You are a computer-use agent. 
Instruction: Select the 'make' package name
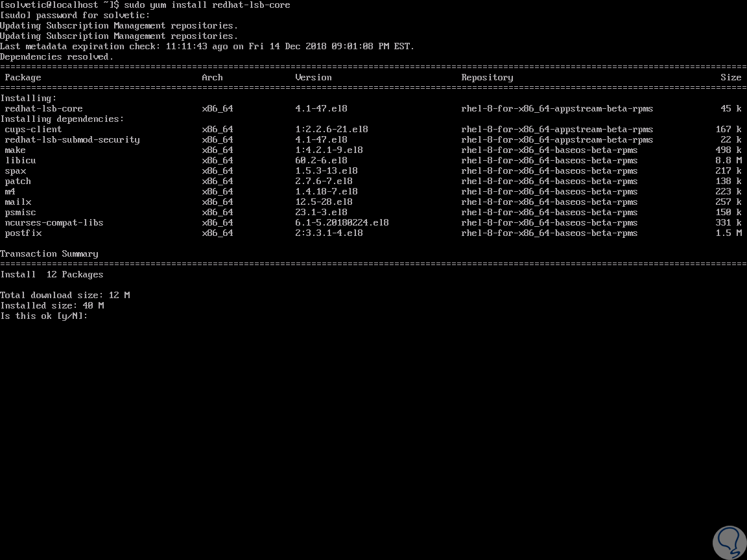[16, 150]
